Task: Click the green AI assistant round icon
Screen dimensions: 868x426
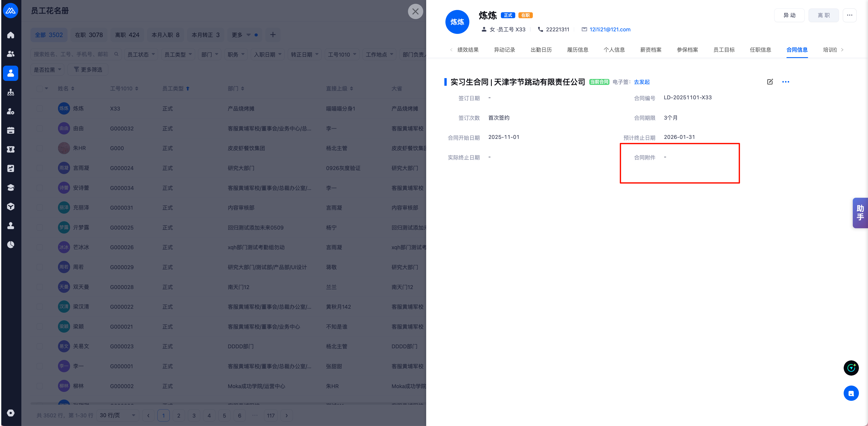Action: pos(851,368)
